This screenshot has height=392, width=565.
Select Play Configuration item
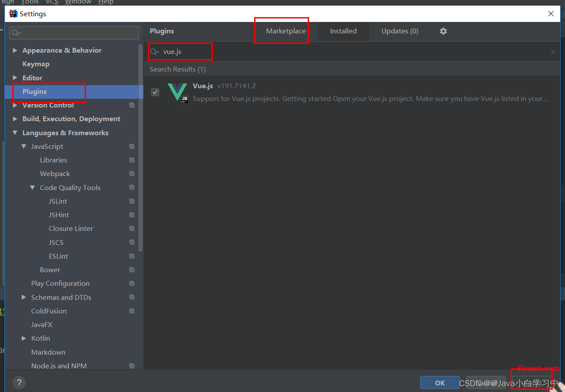tap(60, 284)
